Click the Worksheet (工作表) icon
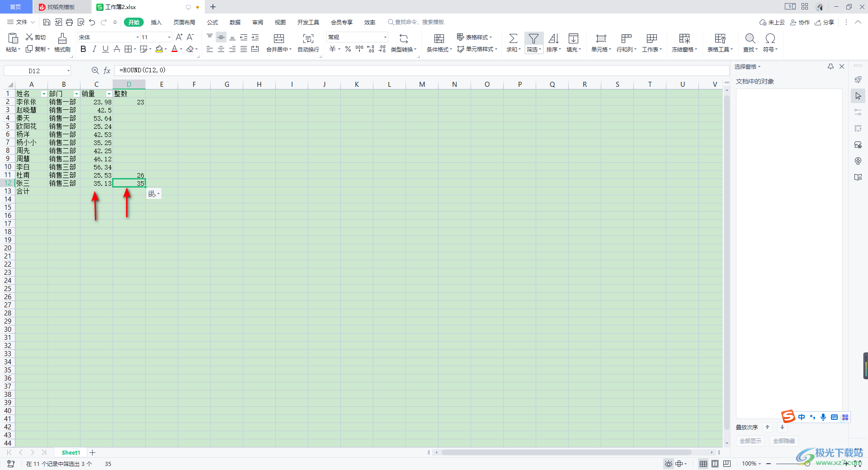 point(651,38)
